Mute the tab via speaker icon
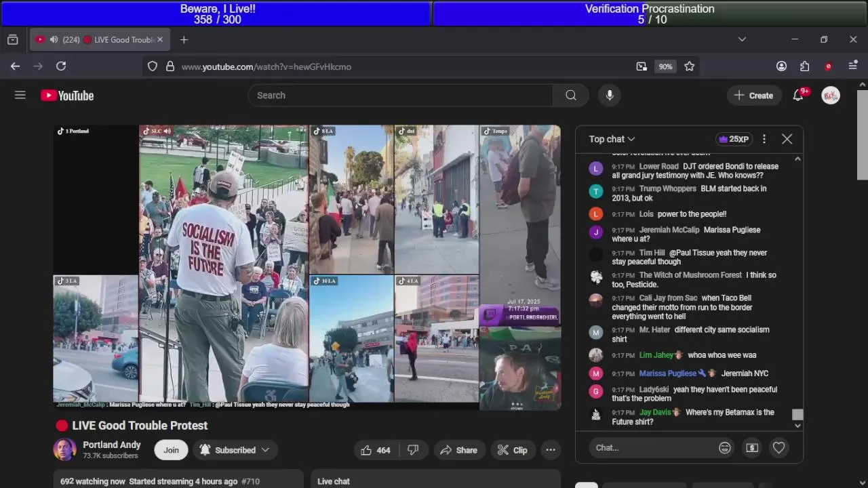This screenshot has height=488, width=868. point(54,40)
